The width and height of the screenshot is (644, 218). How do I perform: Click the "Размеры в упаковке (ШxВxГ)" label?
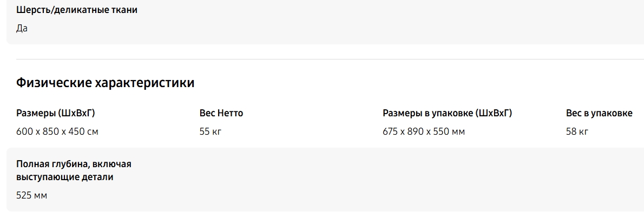(x=447, y=113)
